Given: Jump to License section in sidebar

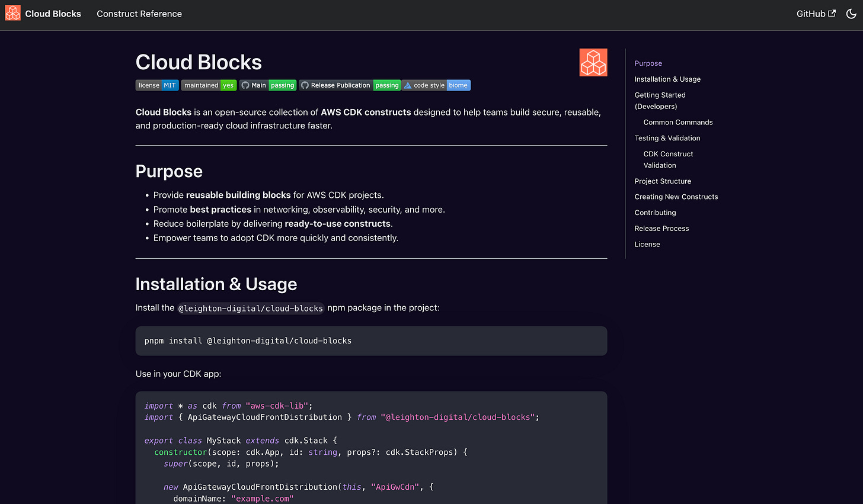Looking at the screenshot, I should 647,245.
